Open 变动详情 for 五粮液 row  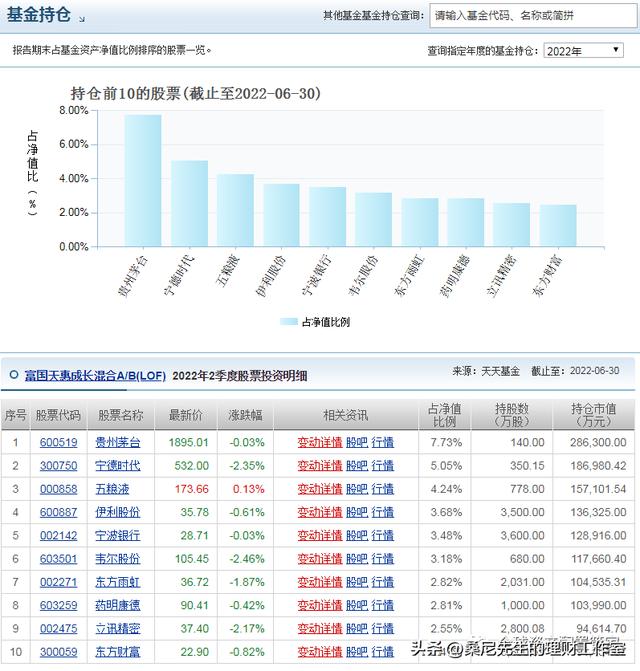click(320, 489)
